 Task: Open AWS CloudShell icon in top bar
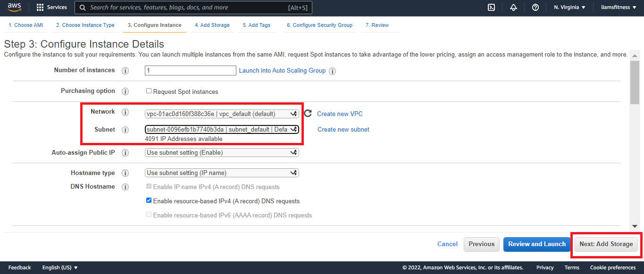(491, 8)
